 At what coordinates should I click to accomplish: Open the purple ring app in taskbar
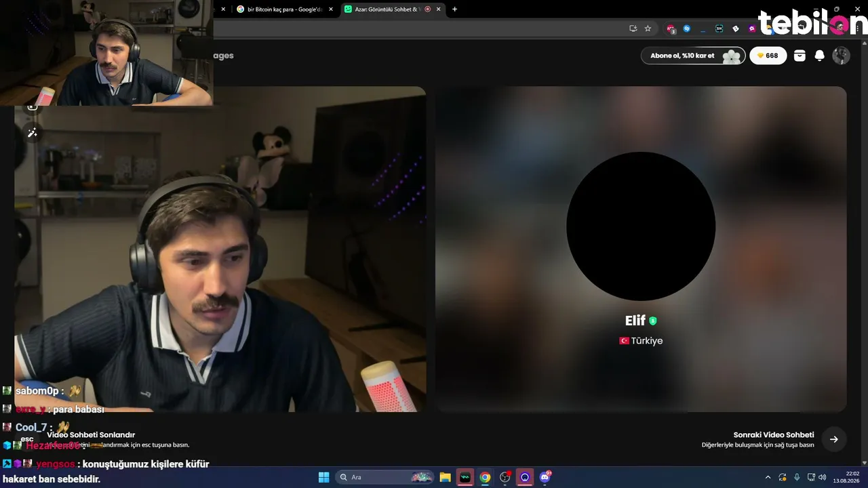[525, 477]
